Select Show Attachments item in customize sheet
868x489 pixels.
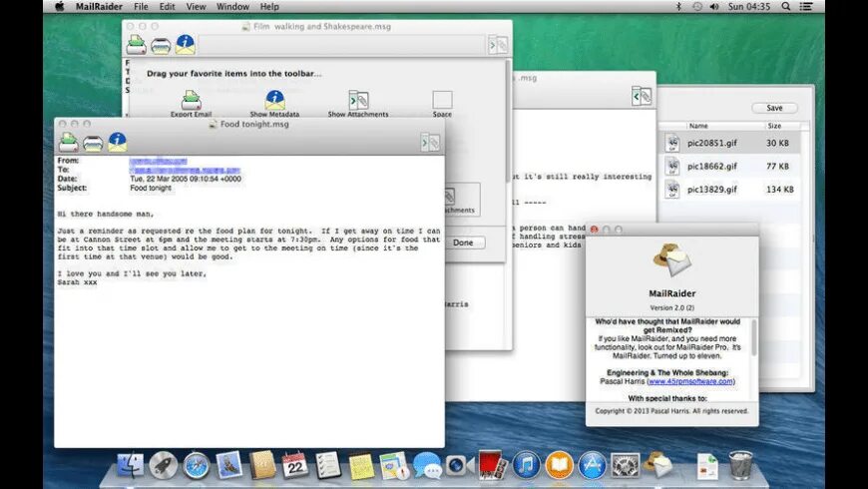point(358,104)
